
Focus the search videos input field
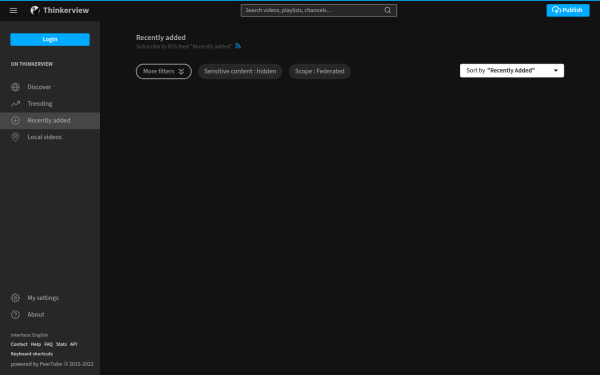click(x=319, y=10)
